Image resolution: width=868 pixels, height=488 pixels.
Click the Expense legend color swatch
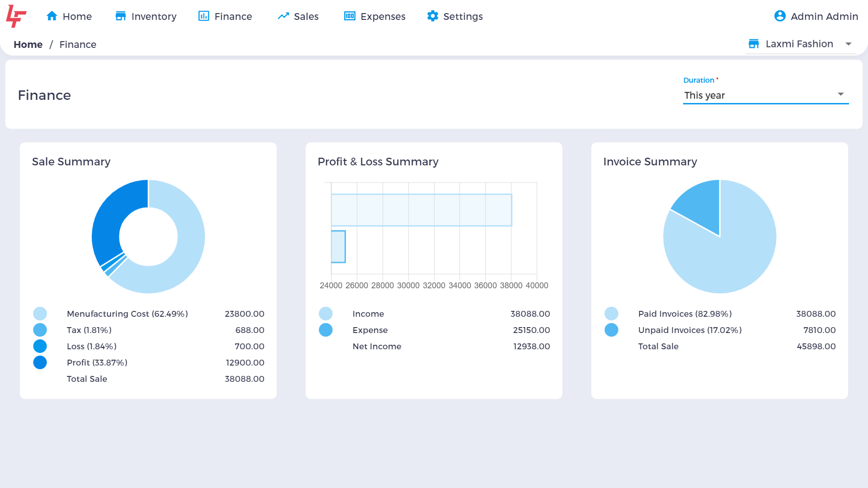pos(326,330)
